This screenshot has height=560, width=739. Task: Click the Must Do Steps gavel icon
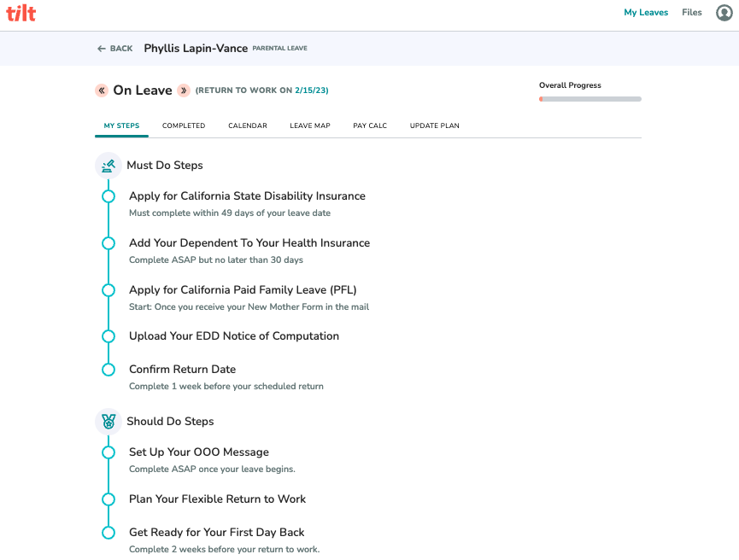109,166
